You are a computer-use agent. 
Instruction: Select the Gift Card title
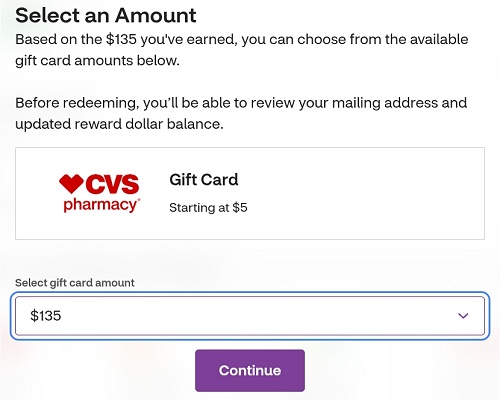pyautogui.click(x=204, y=180)
